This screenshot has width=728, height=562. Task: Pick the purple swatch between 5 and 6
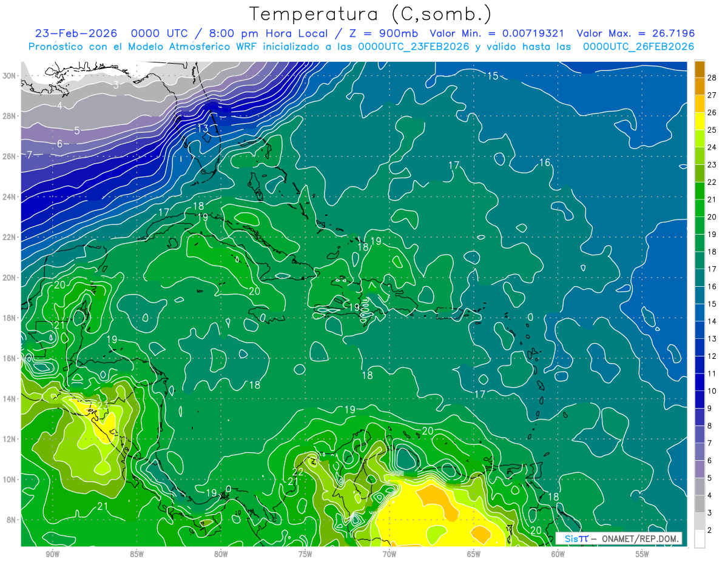click(x=699, y=469)
